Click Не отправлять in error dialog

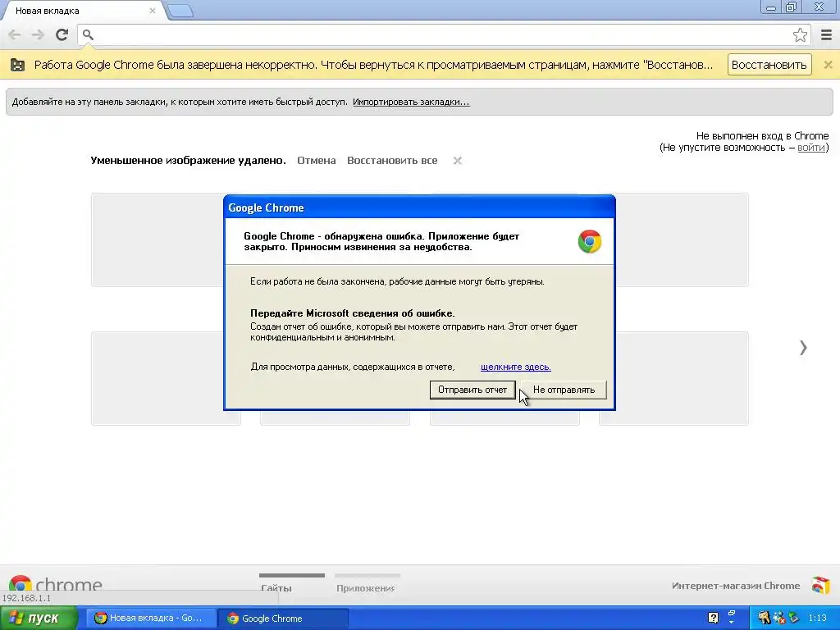pos(564,390)
